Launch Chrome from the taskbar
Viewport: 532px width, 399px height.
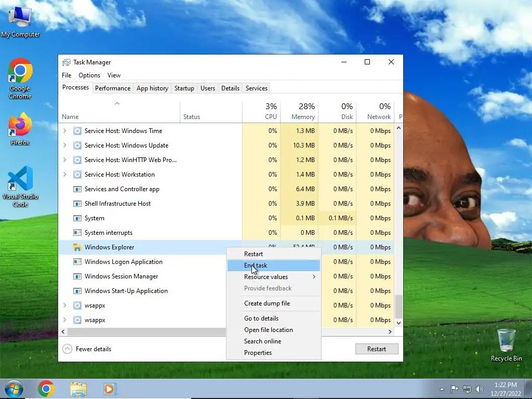pyautogui.click(x=46, y=389)
